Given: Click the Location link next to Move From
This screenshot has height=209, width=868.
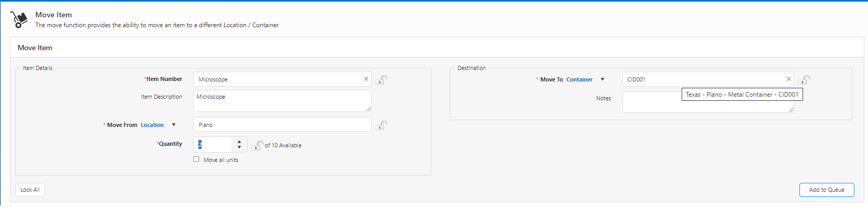Looking at the screenshot, I should pyautogui.click(x=152, y=125).
